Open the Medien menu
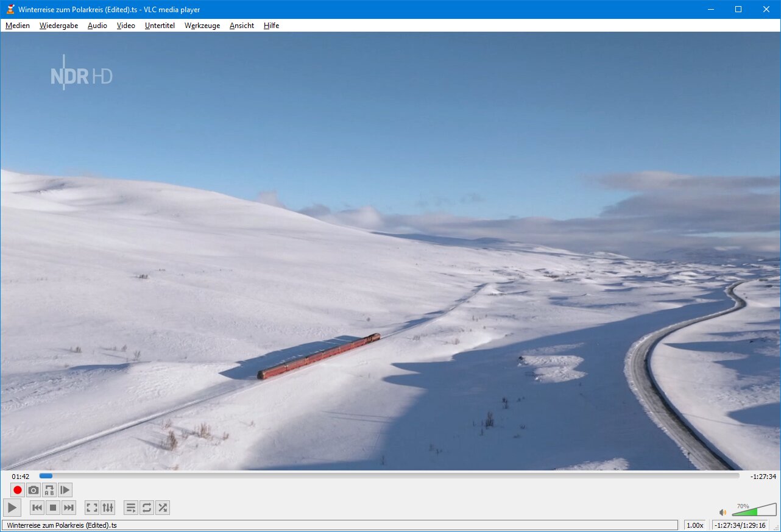This screenshot has width=781, height=532. (x=18, y=26)
